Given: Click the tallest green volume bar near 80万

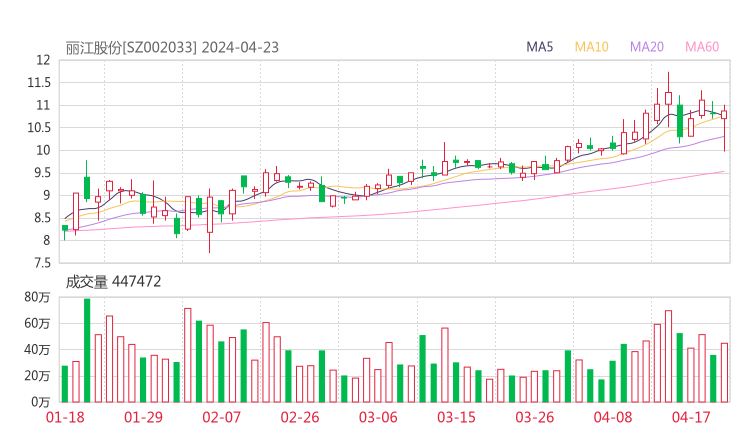Looking at the screenshot, I should pos(87,350).
